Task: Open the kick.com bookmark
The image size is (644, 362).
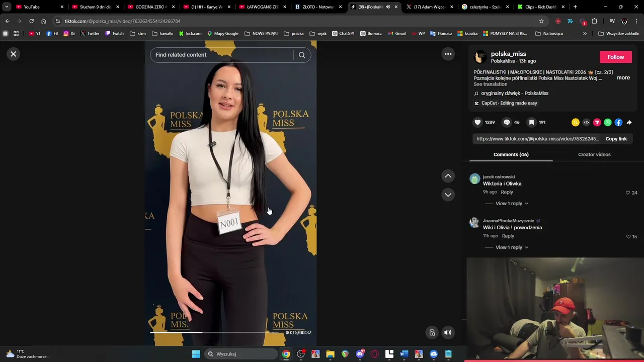Action: [x=190, y=34]
